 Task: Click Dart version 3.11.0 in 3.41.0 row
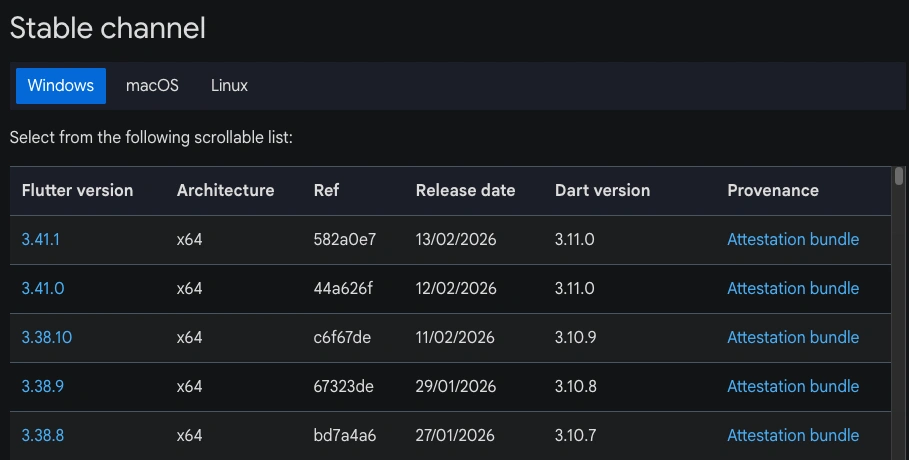click(575, 288)
